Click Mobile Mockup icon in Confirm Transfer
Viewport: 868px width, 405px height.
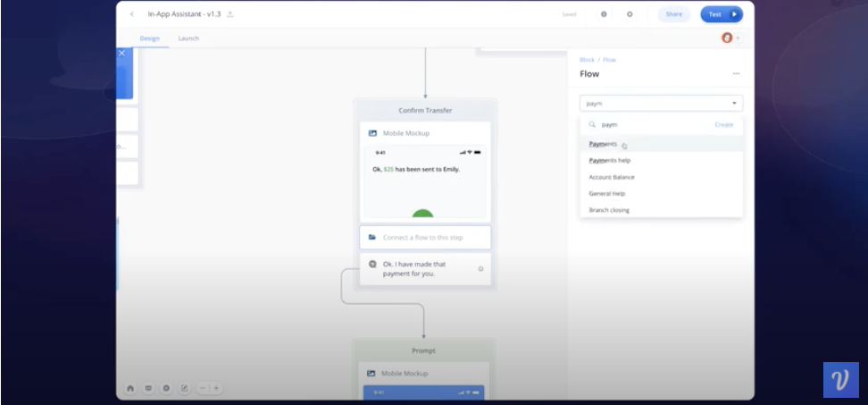(372, 133)
